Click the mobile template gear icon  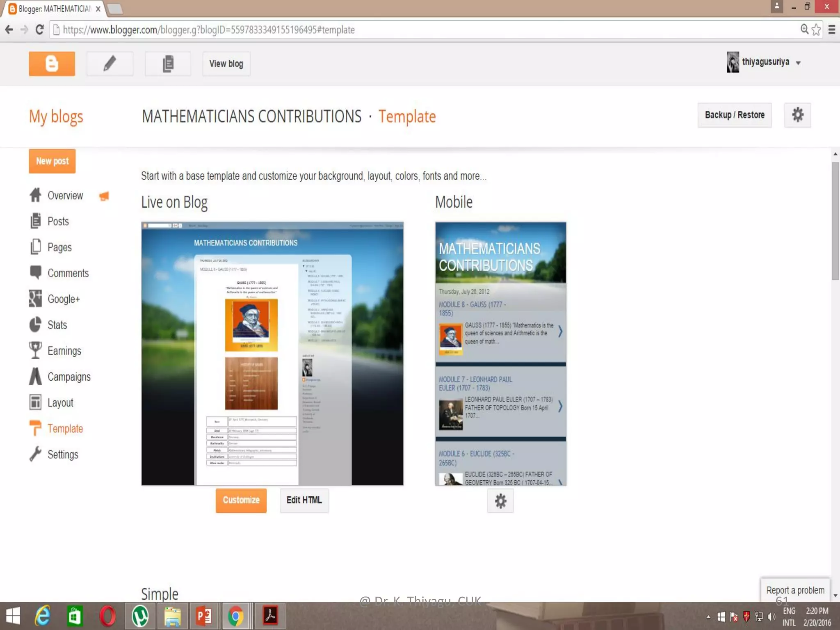coord(500,501)
